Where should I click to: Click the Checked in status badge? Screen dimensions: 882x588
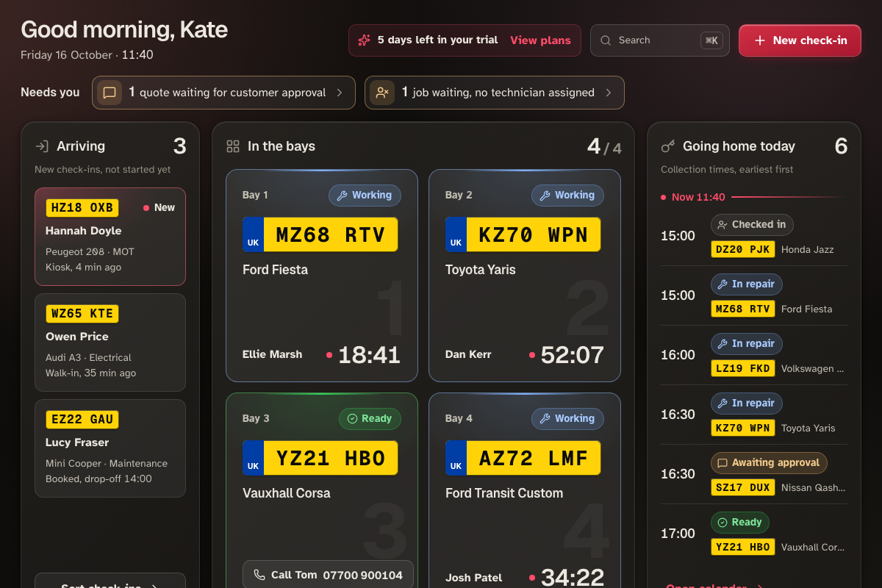coord(752,225)
